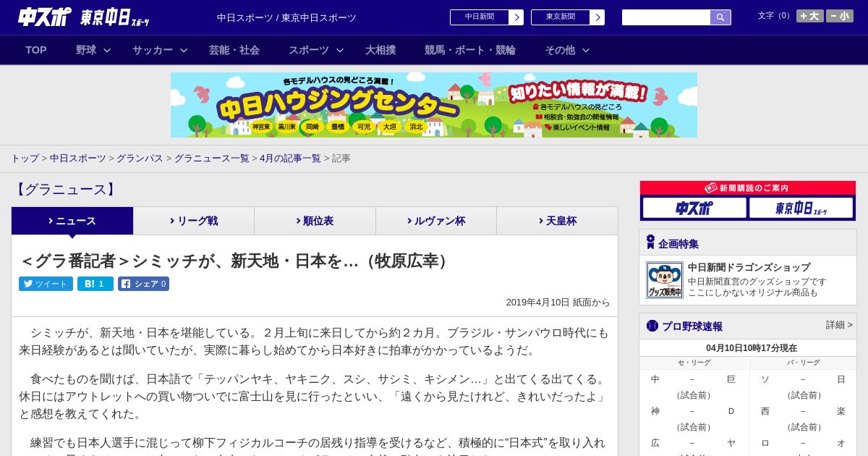The height and width of the screenshot is (456, 868).
Task: Share article with Facebook シェア button
Action: tap(143, 284)
